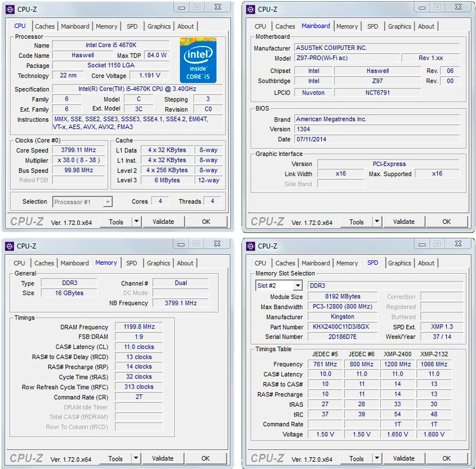Image resolution: width=476 pixels, height=469 pixels.
Task: Click the CPU-Z app icon in bottom-left window title bar
Action: (x=10, y=246)
